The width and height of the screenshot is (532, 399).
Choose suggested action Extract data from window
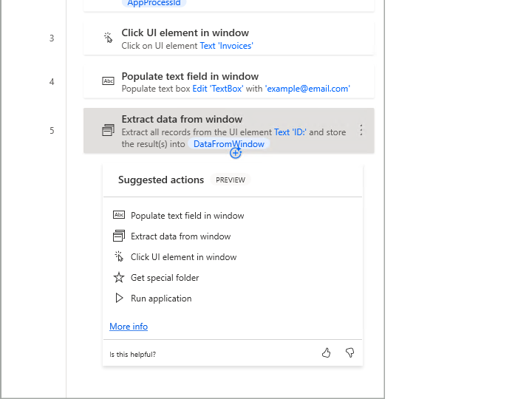180,236
